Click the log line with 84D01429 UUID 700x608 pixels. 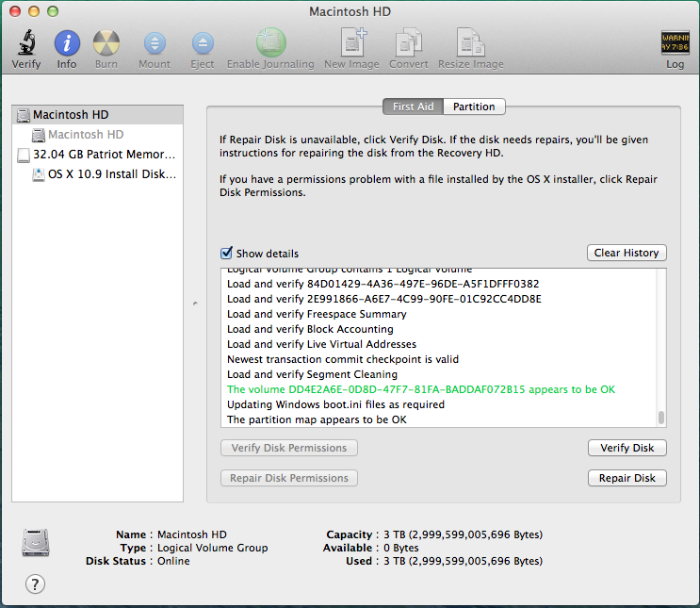click(383, 284)
